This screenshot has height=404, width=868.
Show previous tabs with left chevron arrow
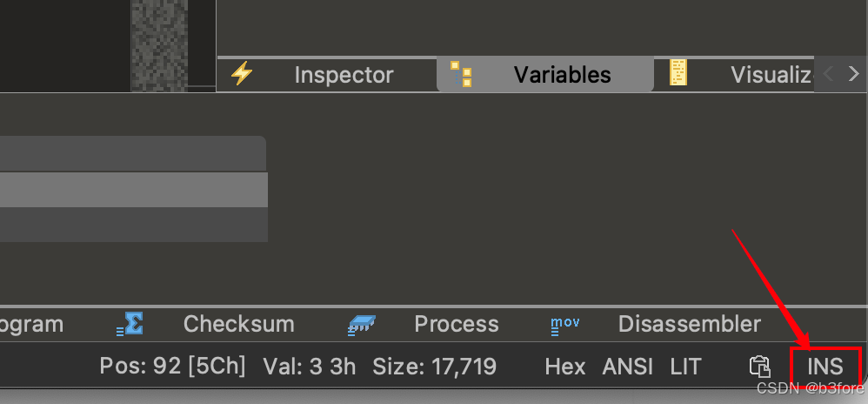click(828, 74)
